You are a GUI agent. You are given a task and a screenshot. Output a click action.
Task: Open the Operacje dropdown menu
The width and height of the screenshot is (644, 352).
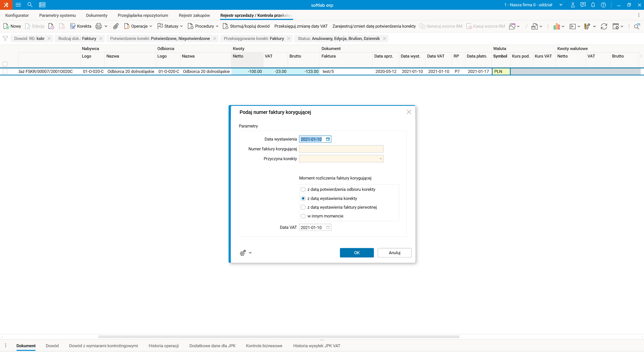[139, 26]
